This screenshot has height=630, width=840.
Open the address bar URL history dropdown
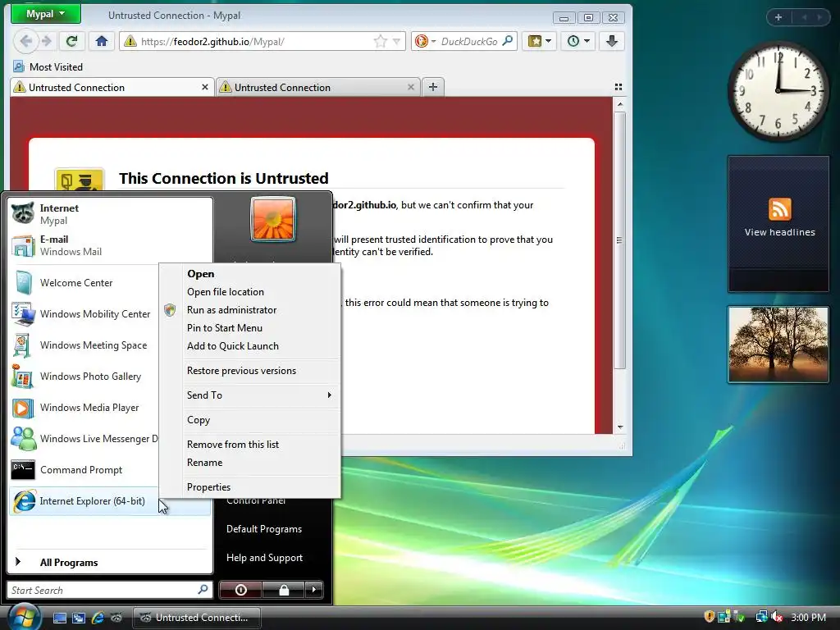point(396,41)
